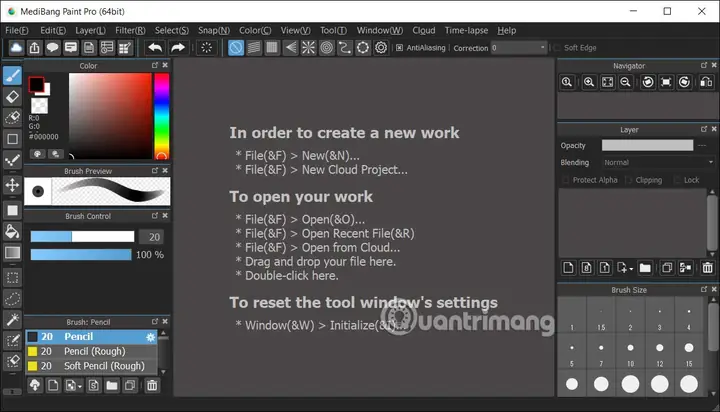Screen dimensions: 720x412
Task: Delete brush with Brush panel trash icon
Action: 152,385
